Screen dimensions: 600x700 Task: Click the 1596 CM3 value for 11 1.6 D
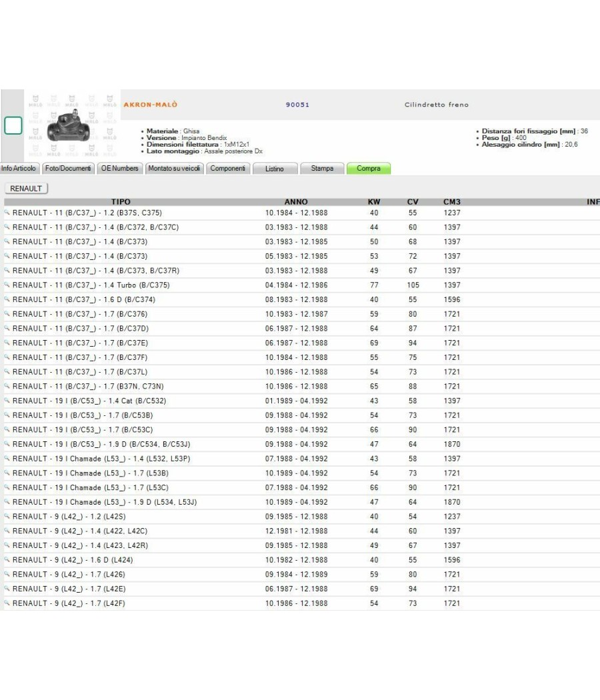tap(452, 299)
